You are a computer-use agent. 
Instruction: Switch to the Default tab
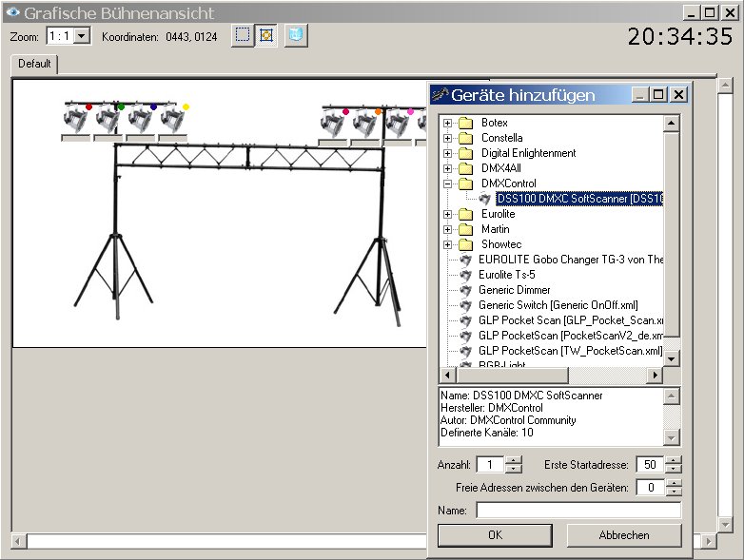pos(34,64)
